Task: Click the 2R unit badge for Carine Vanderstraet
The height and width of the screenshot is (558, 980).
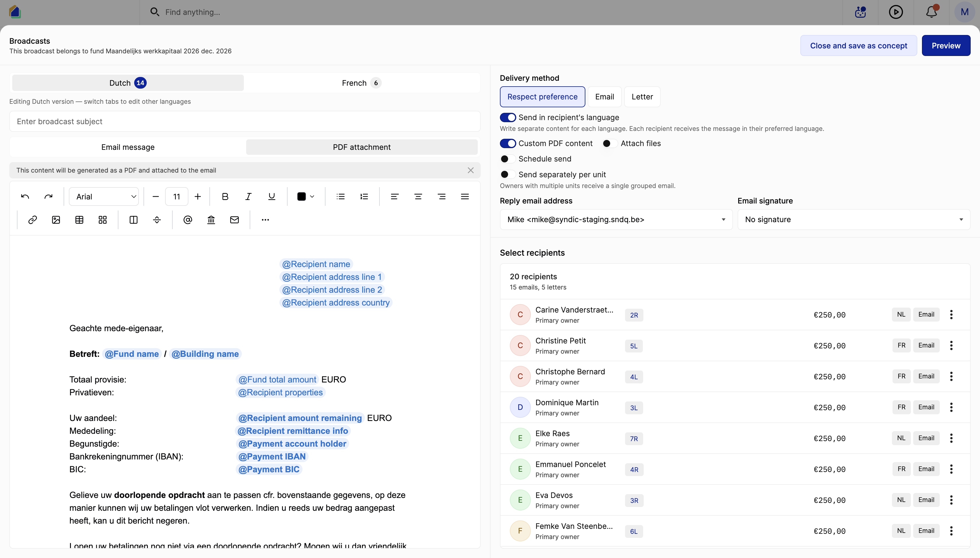Action: 634,315
